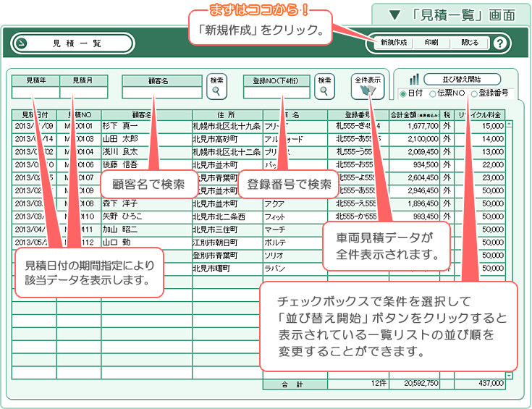Click the 閉じる button

470,43
